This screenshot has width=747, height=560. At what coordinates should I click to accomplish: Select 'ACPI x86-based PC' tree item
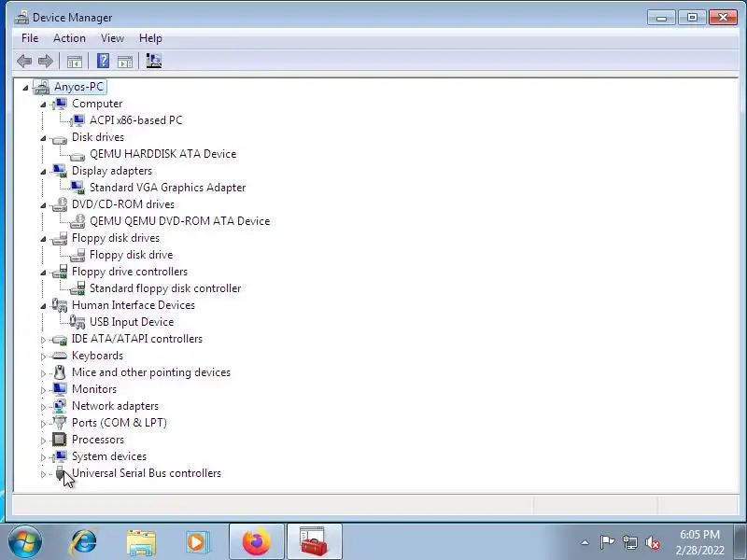[136, 120]
